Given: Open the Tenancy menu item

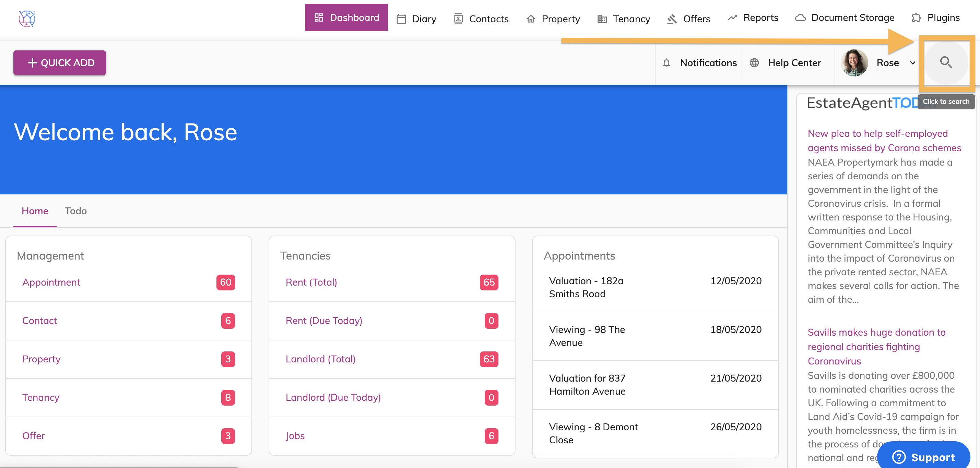Looking at the screenshot, I should tap(624, 19).
